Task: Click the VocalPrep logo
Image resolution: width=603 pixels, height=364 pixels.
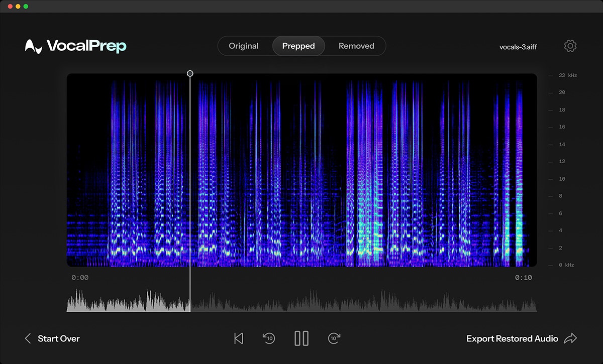Action: point(75,46)
